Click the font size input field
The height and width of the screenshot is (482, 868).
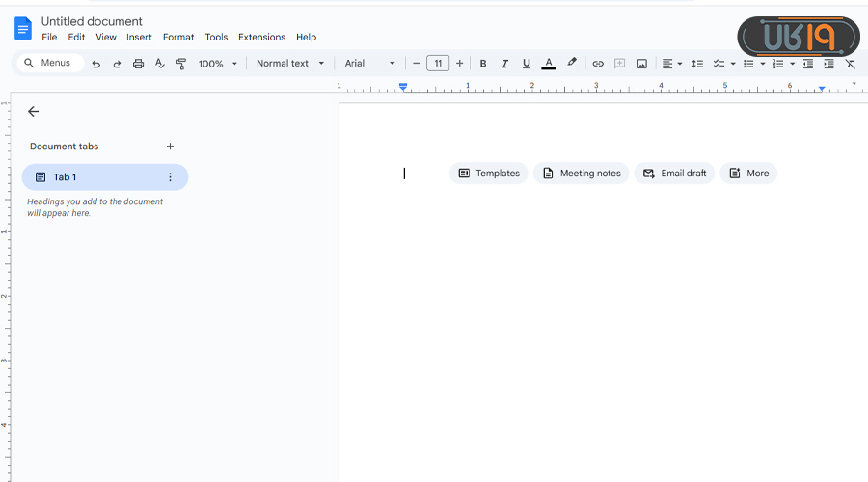pyautogui.click(x=438, y=64)
